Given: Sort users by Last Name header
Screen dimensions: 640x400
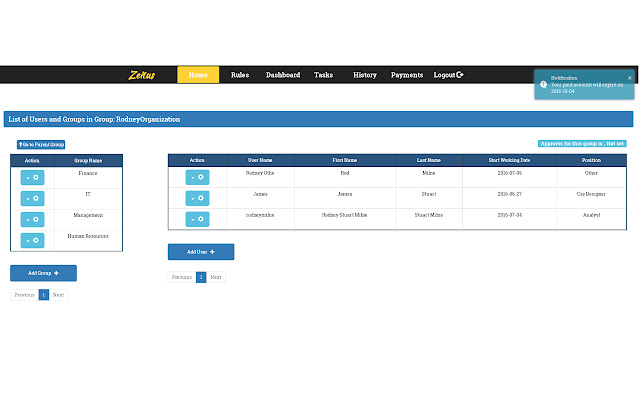Looking at the screenshot, I should [x=429, y=160].
